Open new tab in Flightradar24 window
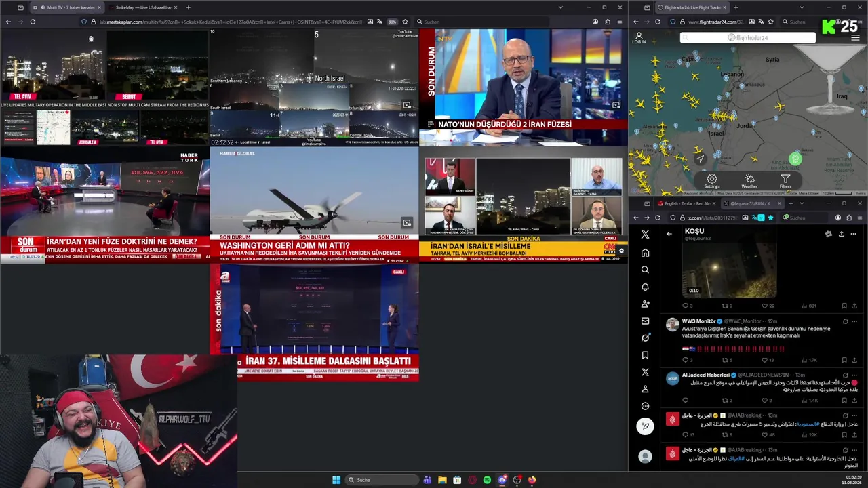Viewport: 868px width, 488px height. coord(737,7)
